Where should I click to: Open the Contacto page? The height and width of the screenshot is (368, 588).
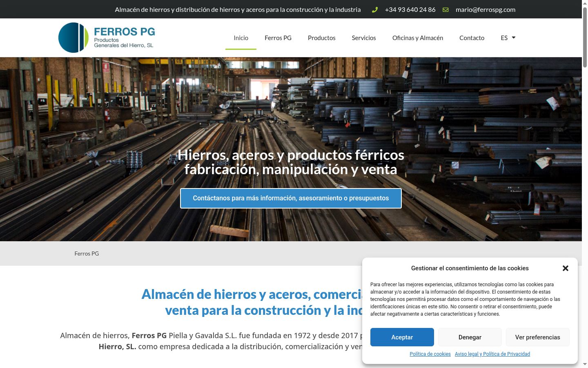coord(472,38)
